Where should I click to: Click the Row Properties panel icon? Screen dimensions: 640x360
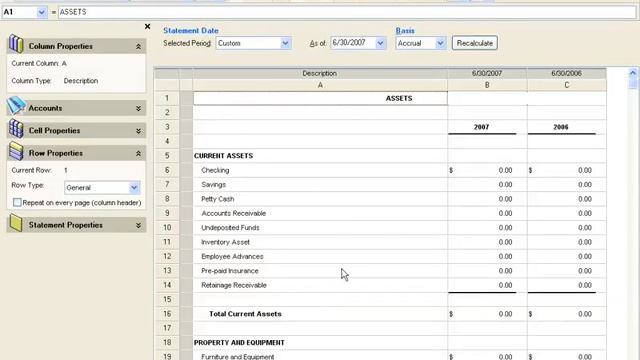16,151
